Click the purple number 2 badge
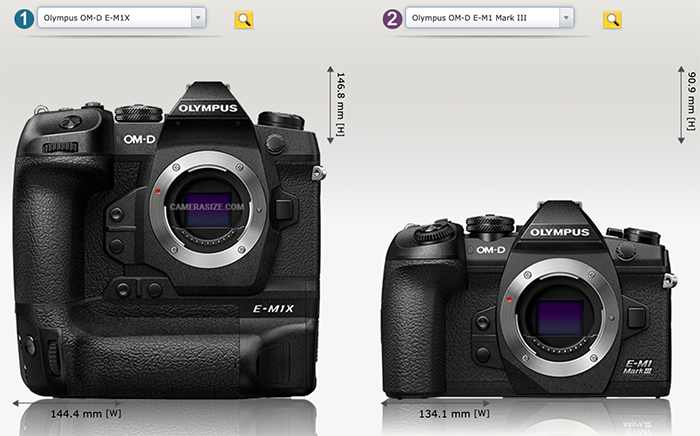Image resolution: width=700 pixels, height=436 pixels. [392, 18]
